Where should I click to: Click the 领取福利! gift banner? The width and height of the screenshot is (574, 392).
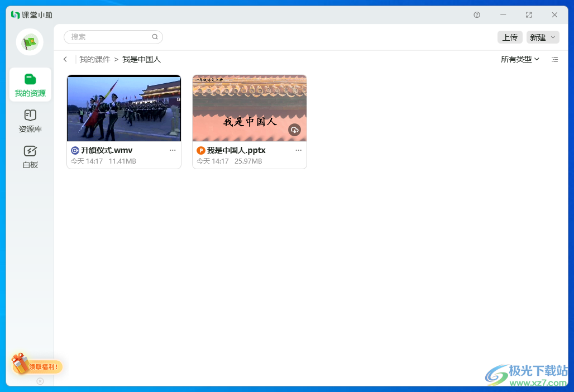coord(37,364)
